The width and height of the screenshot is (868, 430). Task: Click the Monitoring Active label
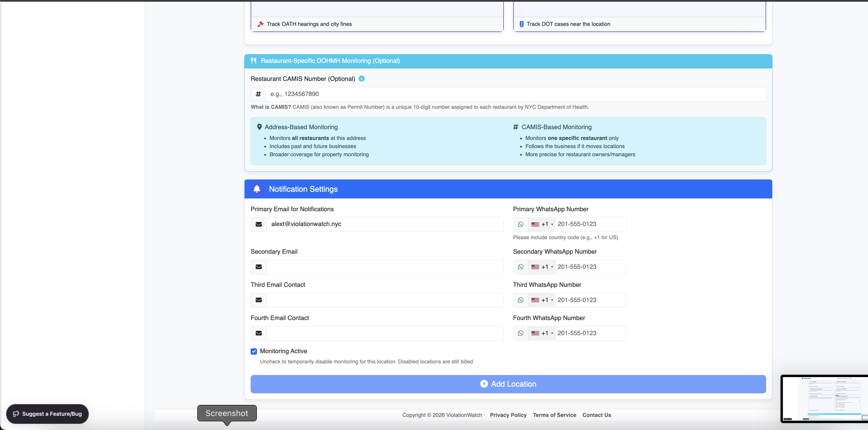point(284,351)
